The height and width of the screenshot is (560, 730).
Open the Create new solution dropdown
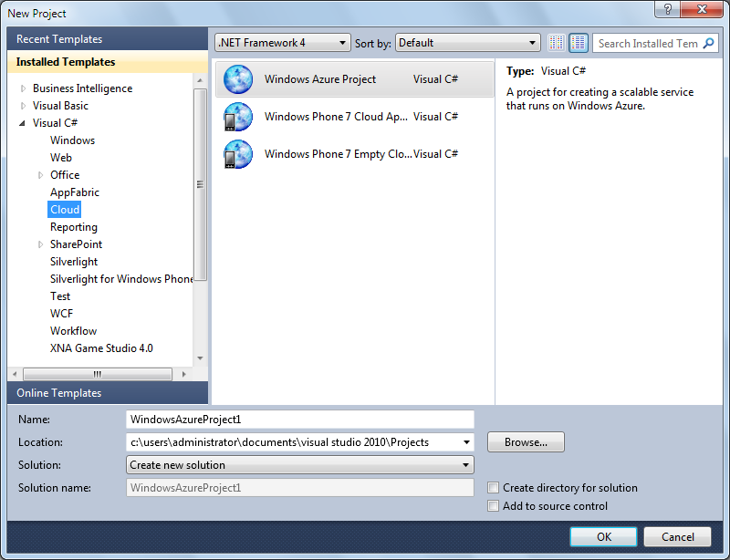[x=300, y=464]
